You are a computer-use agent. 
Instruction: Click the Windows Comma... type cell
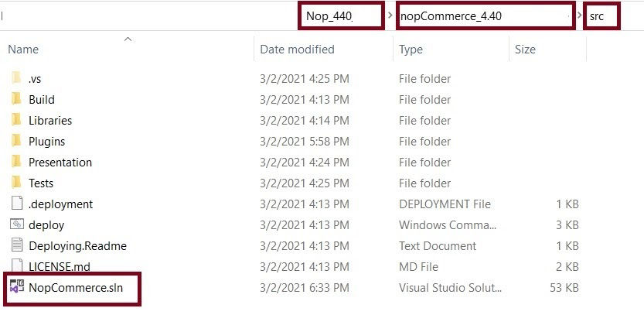point(448,225)
